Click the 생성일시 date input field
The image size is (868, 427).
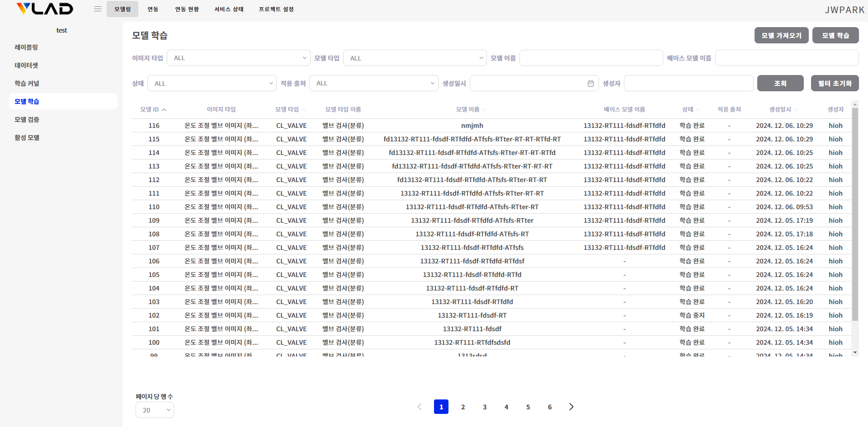(x=534, y=83)
